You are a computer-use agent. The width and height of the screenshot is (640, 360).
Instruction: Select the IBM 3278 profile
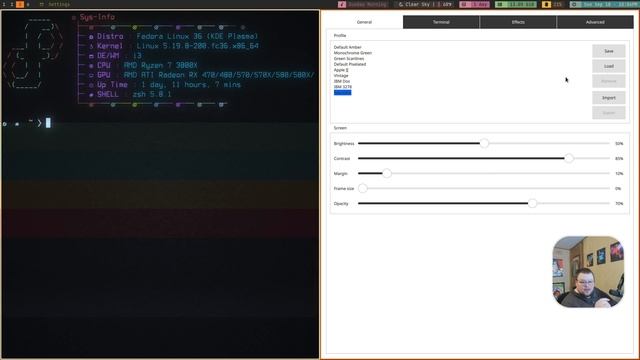pos(342,87)
